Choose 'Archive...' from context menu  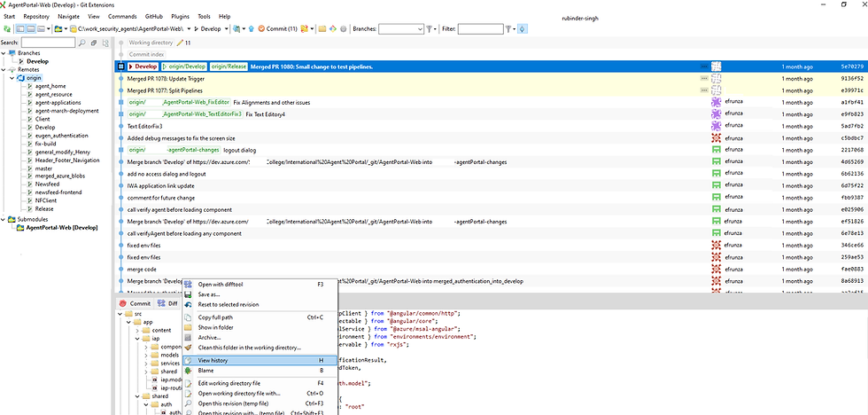260,338
